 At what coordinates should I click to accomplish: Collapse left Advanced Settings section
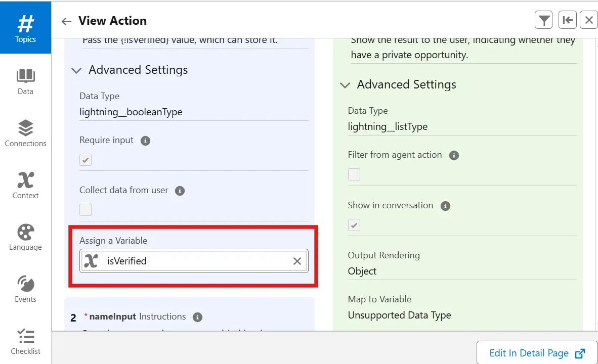77,70
